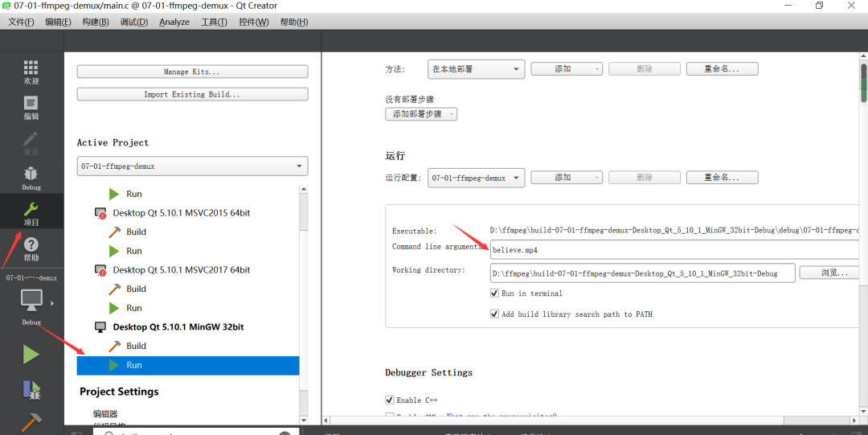
Task: Open Edit (编辑) menu
Action: 58,22
